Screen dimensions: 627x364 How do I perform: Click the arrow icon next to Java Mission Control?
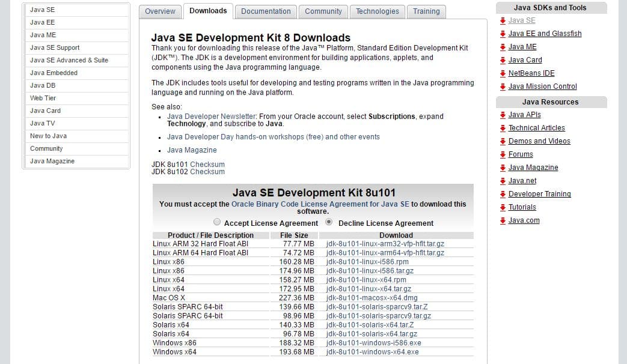click(503, 86)
